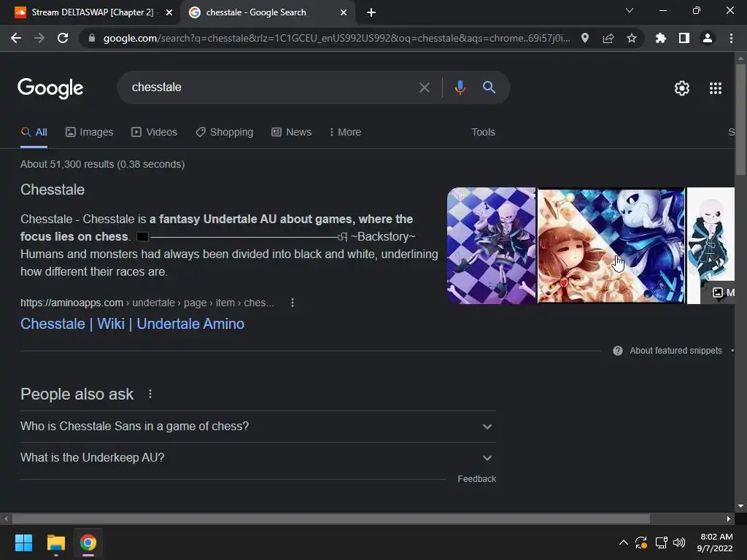
Task: Click the Chesstale snippet heading
Action: point(53,190)
